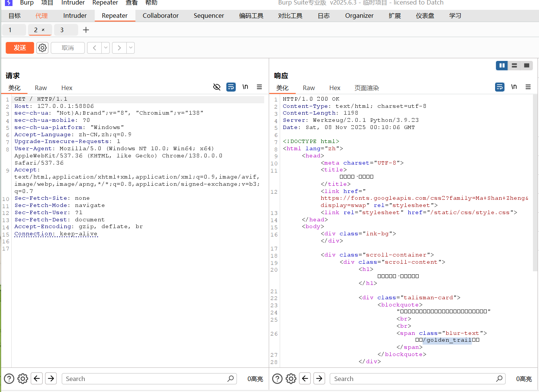Close Repeater tab 2
This screenshot has width=539, height=392.
[x=43, y=30]
